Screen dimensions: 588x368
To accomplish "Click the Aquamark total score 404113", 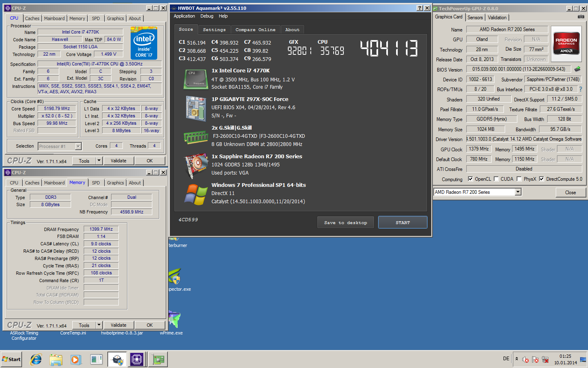I will [x=389, y=48].
